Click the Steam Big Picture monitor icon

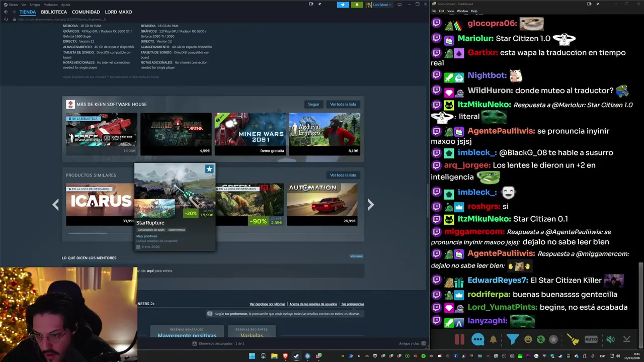point(399,5)
